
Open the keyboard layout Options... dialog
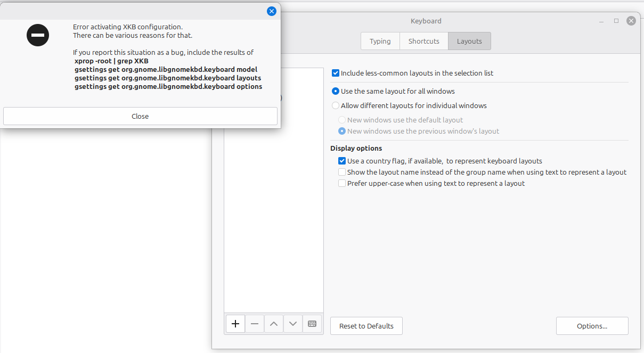coord(592,326)
